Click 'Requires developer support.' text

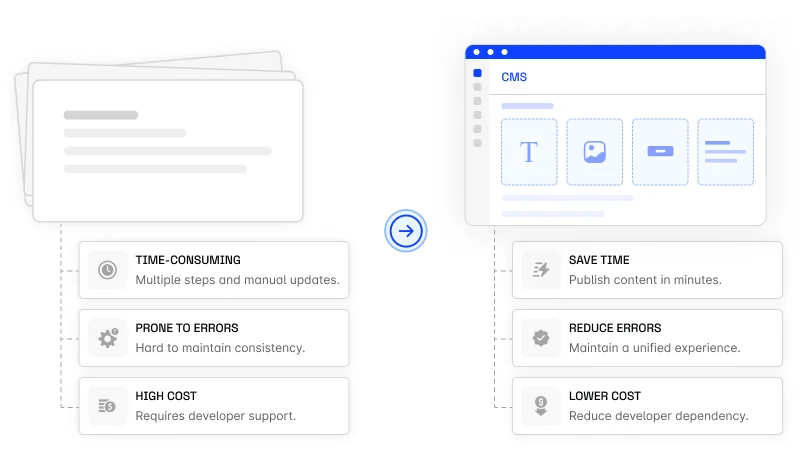point(216,416)
